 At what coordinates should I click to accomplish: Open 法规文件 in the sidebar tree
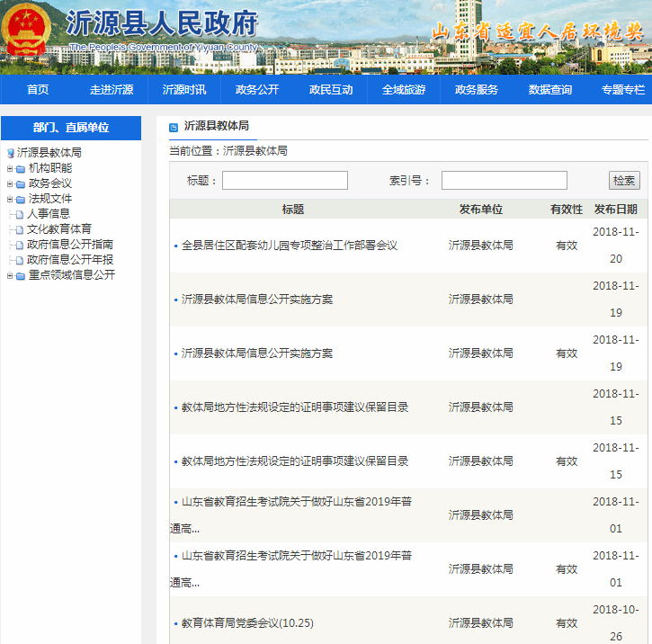coord(50,199)
